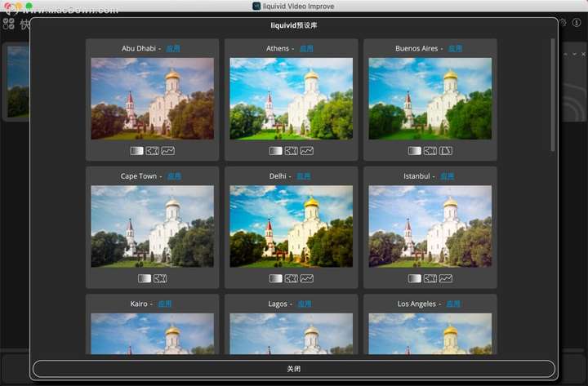
Task: Click the "Athens" preset name
Action: [x=278, y=48]
